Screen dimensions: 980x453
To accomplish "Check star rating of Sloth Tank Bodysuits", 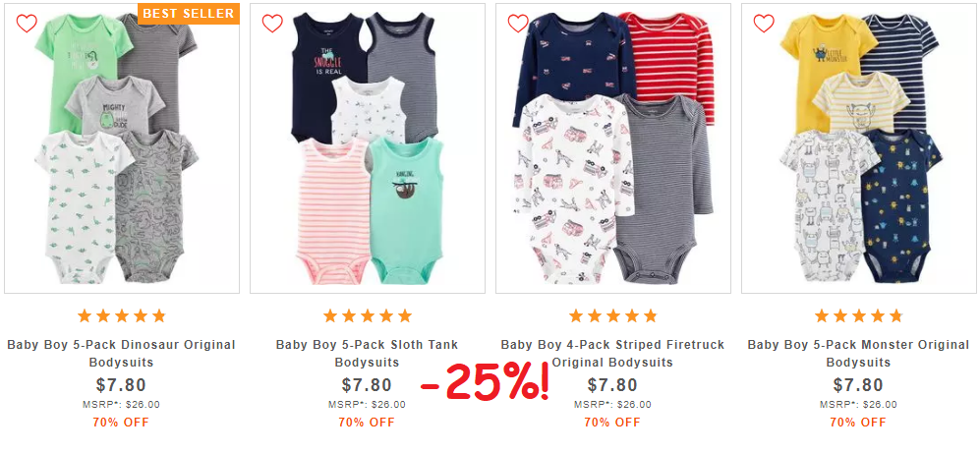I will (x=367, y=315).
